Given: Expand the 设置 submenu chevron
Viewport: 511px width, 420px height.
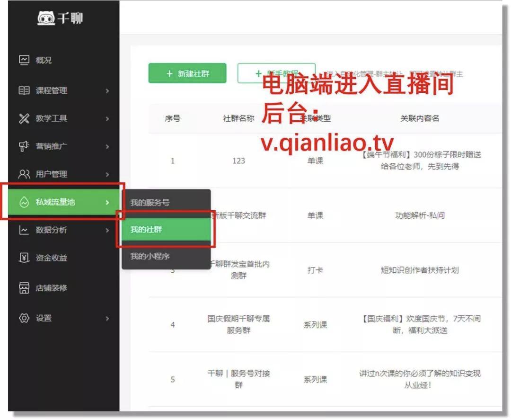Looking at the screenshot, I should coord(106,318).
